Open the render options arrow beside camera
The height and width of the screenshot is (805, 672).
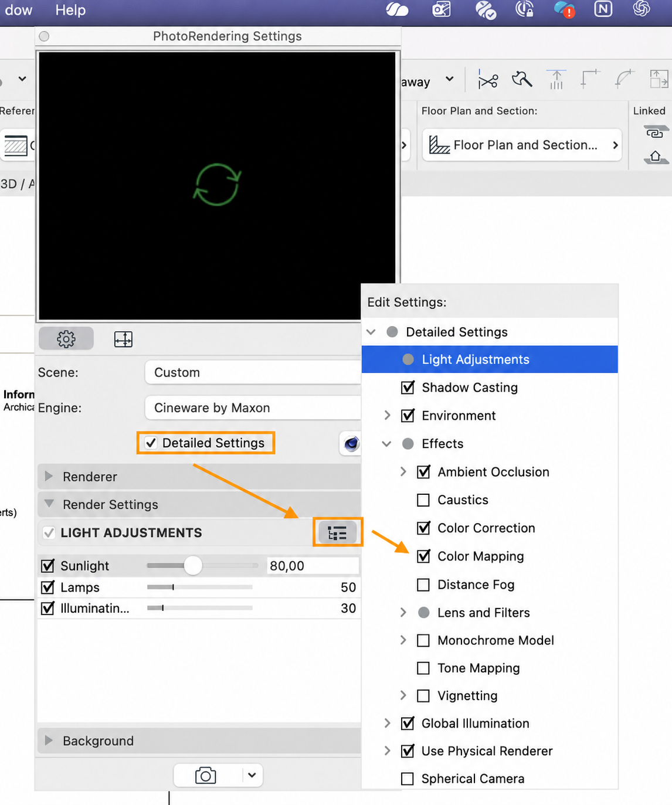click(252, 775)
